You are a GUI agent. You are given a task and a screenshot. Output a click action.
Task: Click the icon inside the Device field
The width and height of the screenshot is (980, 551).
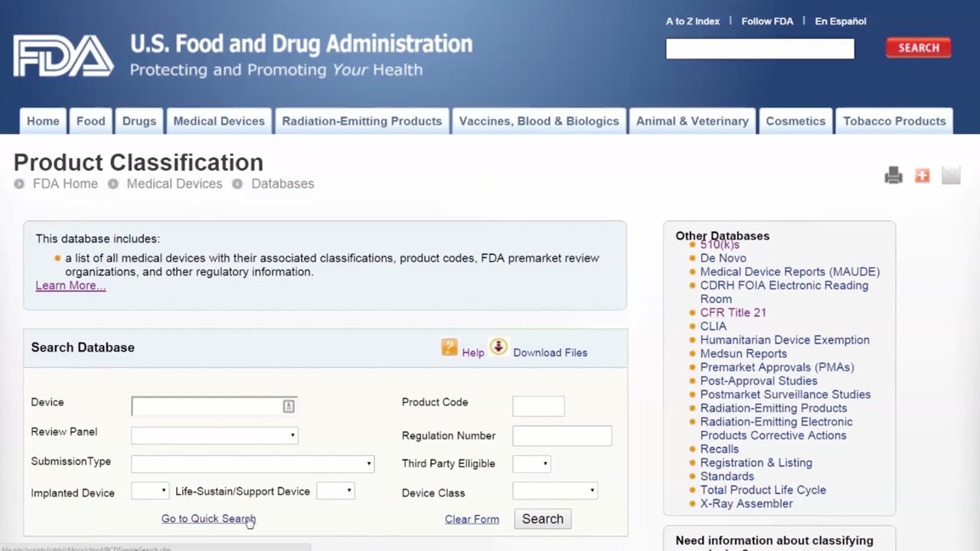click(289, 406)
